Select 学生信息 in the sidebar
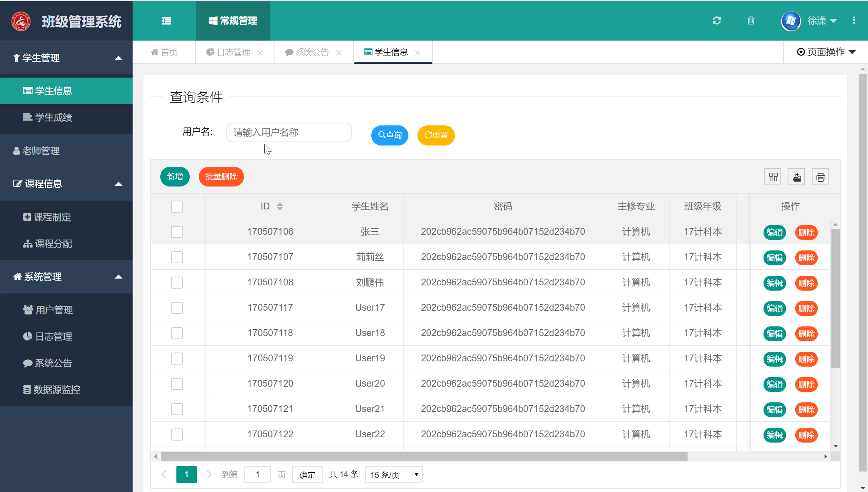Screen dimensions: 868x492 point(66,91)
